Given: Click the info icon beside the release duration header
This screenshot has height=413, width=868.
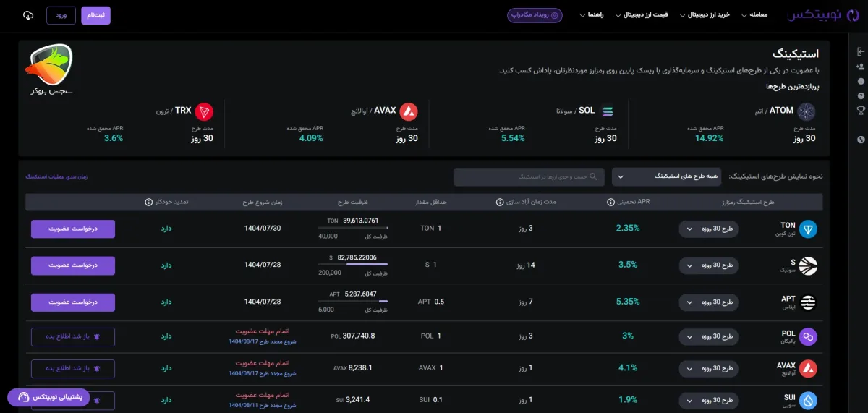Looking at the screenshot, I should click(500, 203).
